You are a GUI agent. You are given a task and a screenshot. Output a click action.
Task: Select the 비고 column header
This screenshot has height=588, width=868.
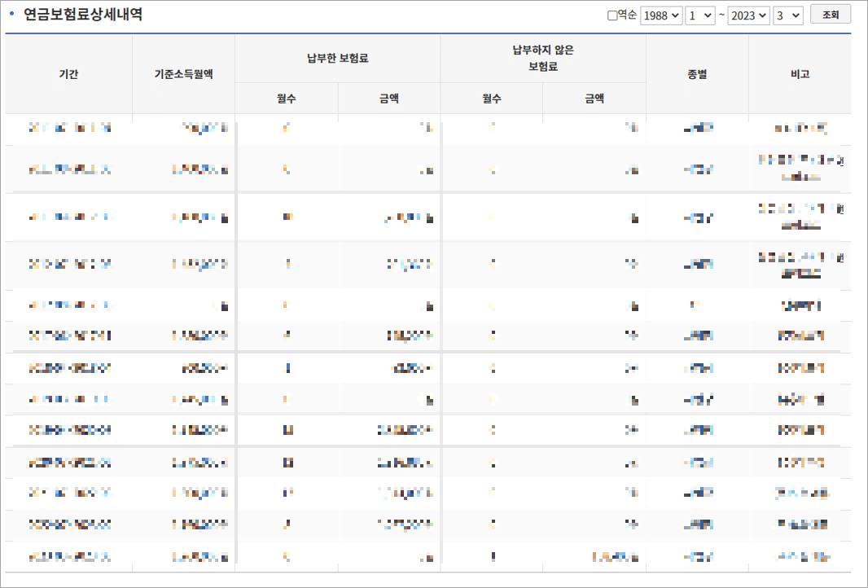[800, 73]
